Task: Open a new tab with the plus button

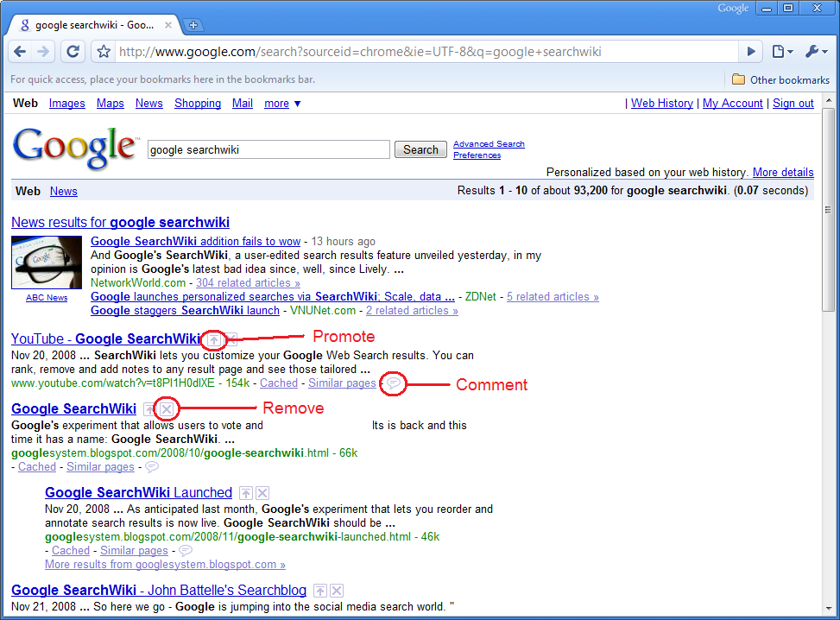Action: coord(193,25)
